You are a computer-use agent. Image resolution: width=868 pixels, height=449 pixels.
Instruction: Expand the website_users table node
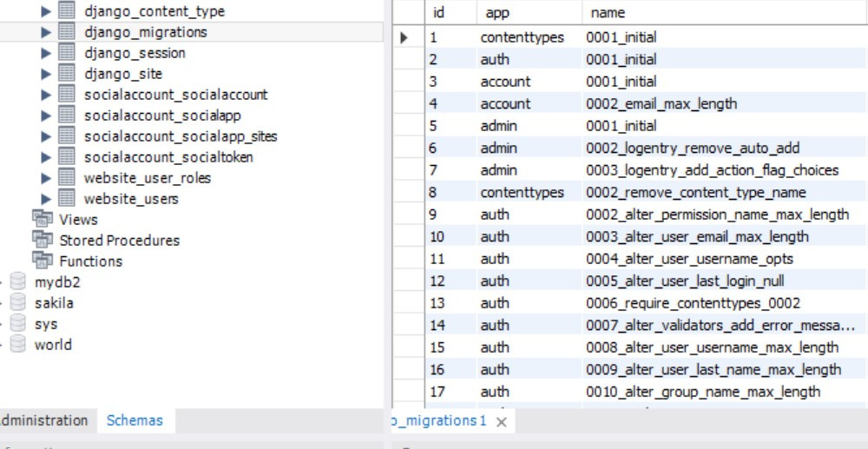tap(46, 199)
